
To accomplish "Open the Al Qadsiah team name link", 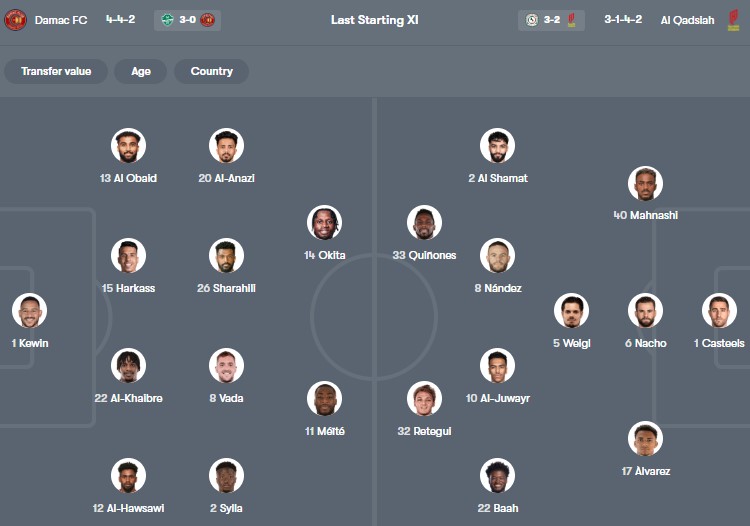I will click(687, 20).
